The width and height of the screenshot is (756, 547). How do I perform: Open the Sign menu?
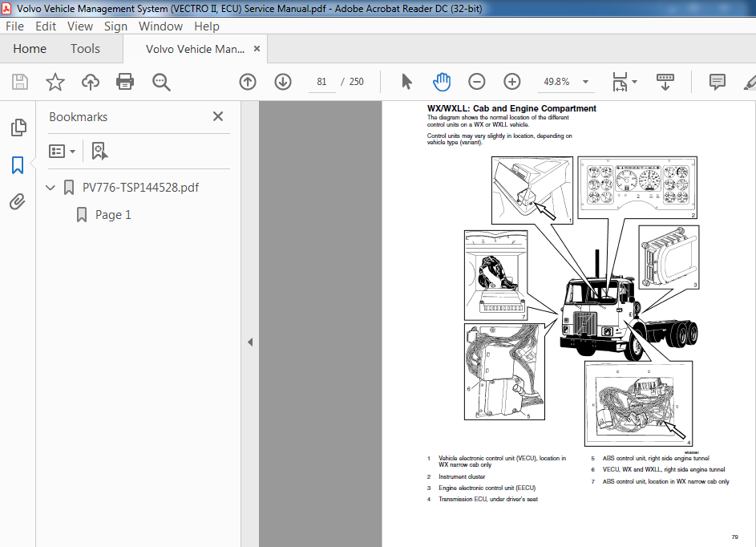click(x=115, y=26)
